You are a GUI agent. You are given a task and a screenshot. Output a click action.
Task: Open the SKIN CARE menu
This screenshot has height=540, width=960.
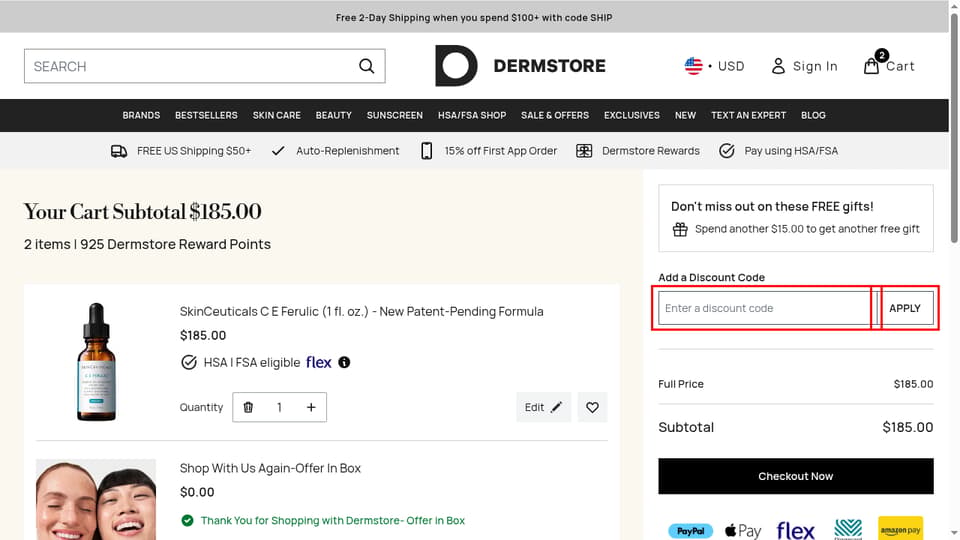point(277,115)
